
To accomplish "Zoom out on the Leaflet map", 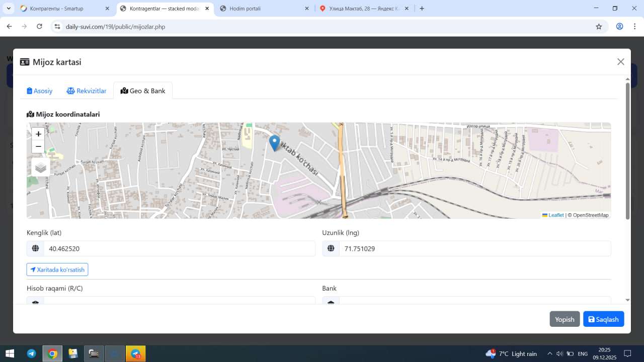I will [x=38, y=147].
